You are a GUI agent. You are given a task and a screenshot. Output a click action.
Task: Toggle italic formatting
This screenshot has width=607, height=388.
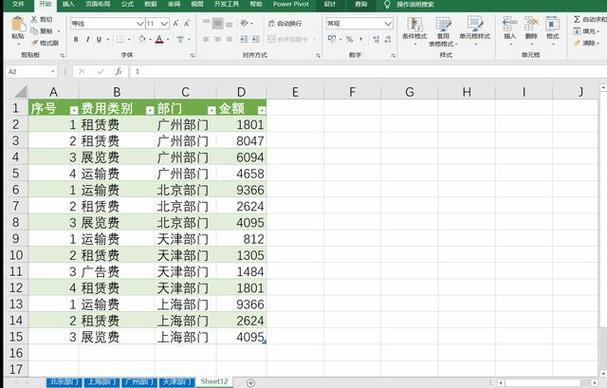[x=87, y=39]
